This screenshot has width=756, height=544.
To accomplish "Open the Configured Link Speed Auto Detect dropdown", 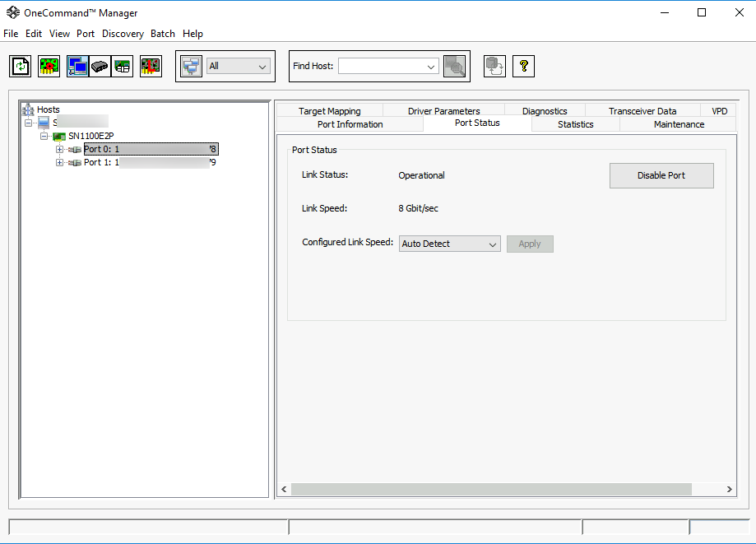I will click(x=449, y=244).
